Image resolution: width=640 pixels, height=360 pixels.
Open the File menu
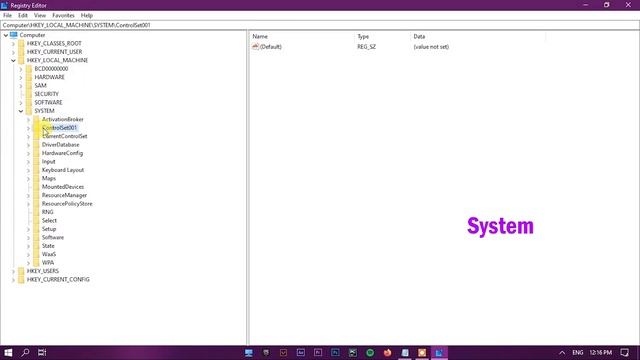pos(7,15)
